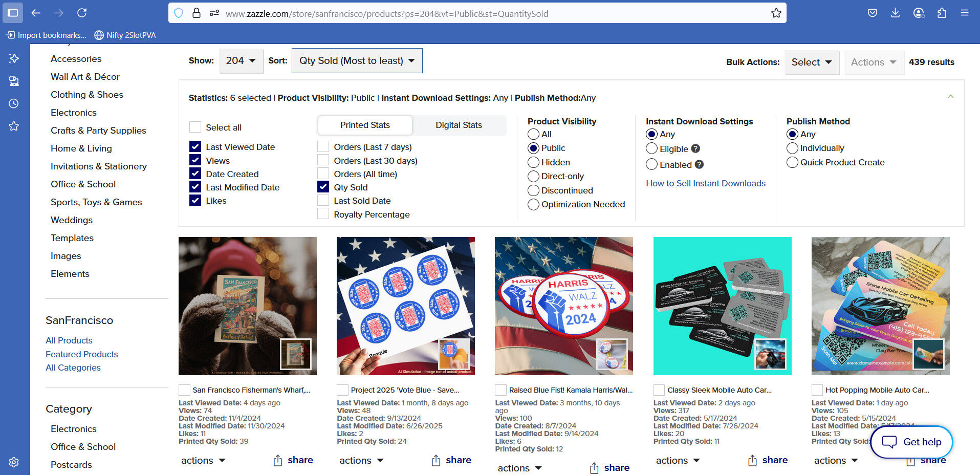Screen dimensions: 980x475
Task: Open the browser extensions icon
Action: pos(942,13)
